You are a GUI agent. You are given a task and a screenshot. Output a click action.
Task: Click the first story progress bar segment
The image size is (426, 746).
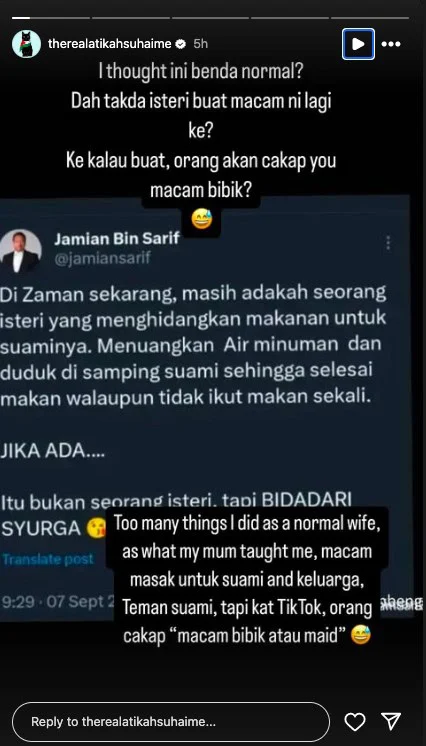point(51,18)
